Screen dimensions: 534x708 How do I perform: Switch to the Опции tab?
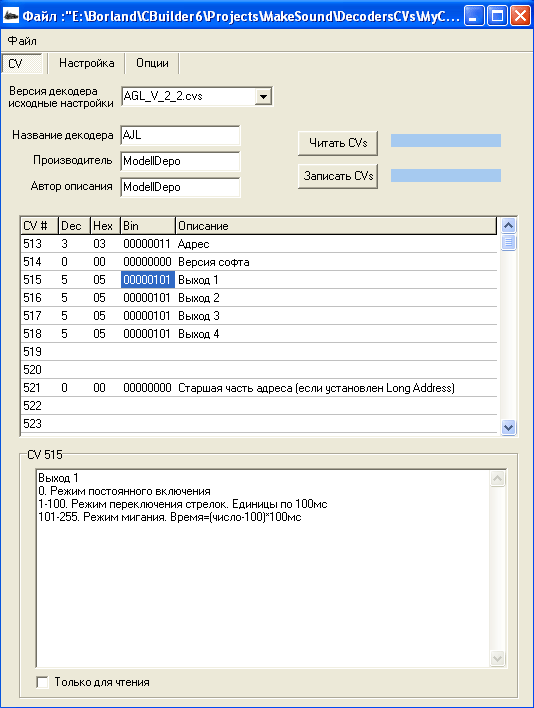point(153,63)
